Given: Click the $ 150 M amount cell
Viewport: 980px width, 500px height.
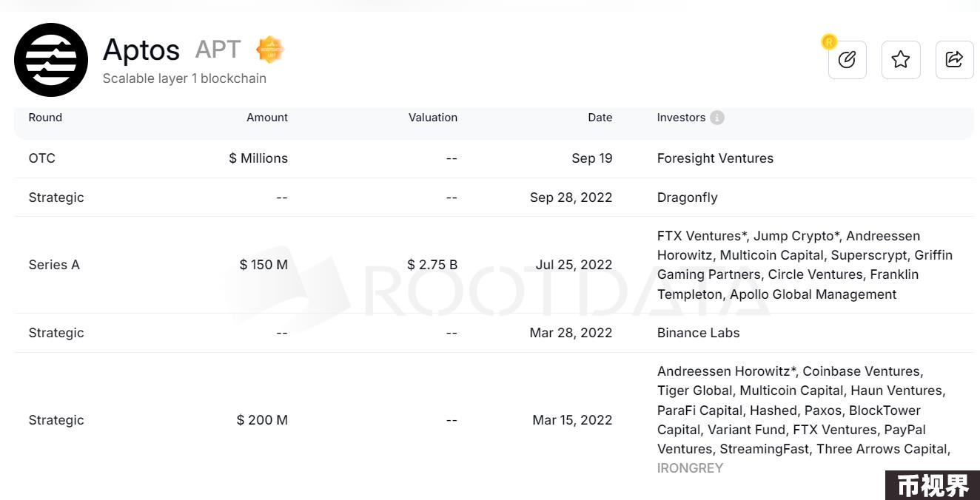Looking at the screenshot, I should (x=264, y=265).
